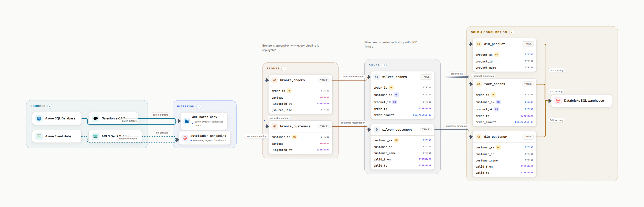
Task: Click the TABLE badge on dim_customer
Action: pyautogui.click(x=528, y=137)
